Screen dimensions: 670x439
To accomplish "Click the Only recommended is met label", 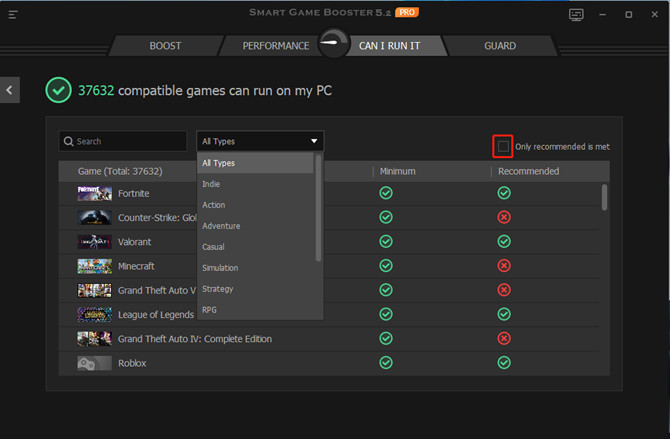I will [562, 147].
